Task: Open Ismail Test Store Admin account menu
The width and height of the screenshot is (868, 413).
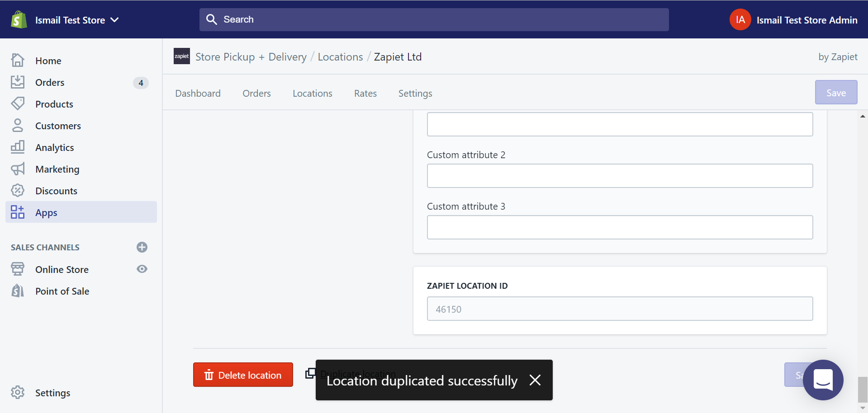Action: point(806,20)
